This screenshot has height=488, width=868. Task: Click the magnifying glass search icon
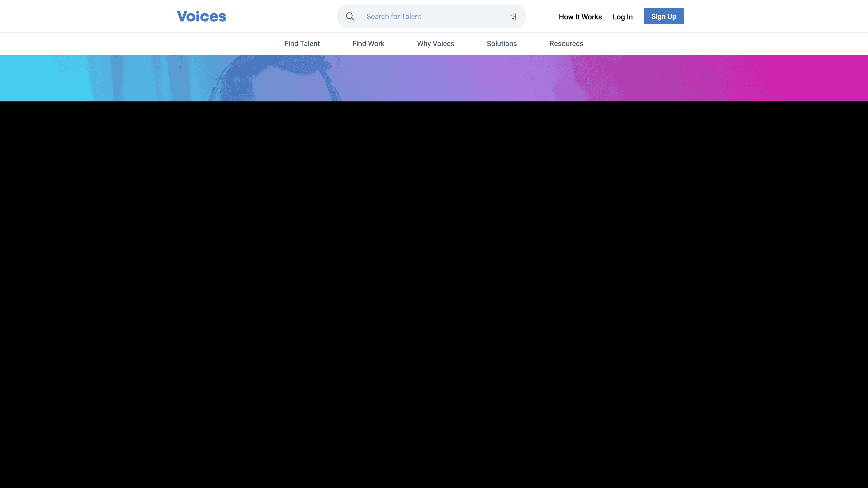[350, 16]
